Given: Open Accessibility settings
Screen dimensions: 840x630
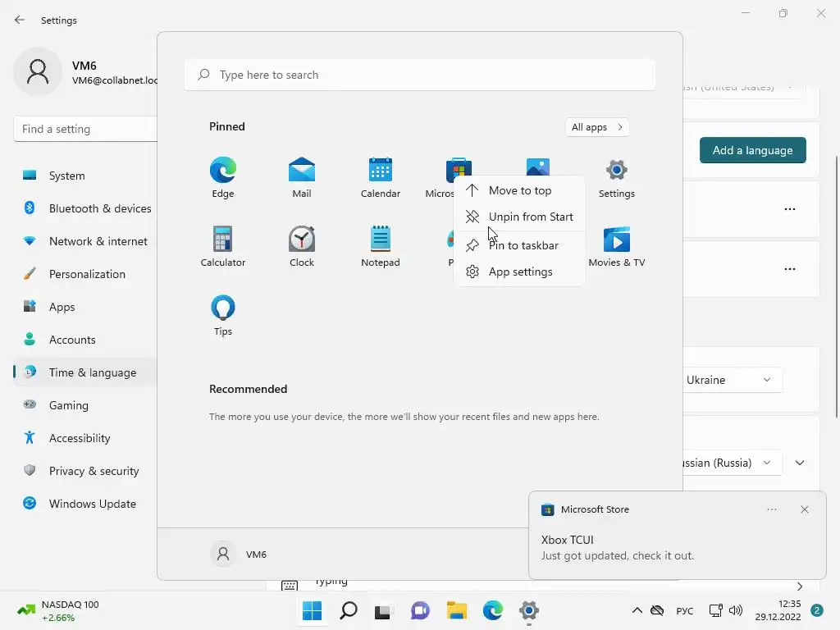Looking at the screenshot, I should [x=85, y=438].
